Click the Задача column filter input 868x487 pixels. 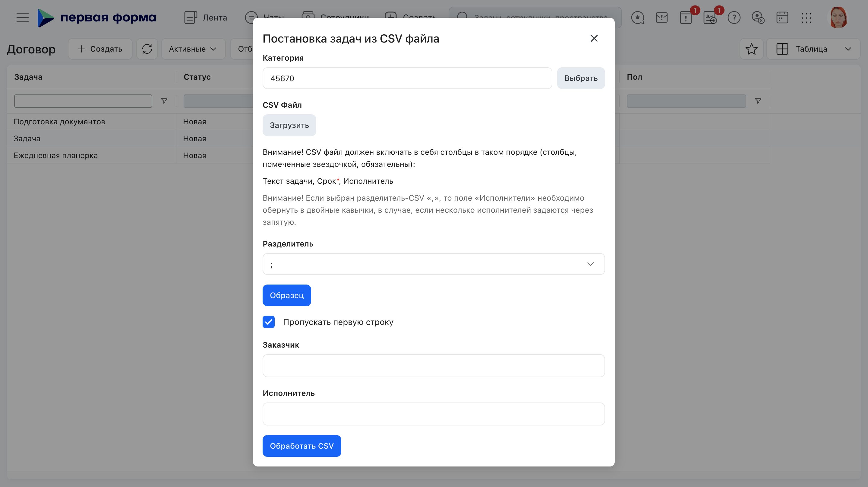pos(83,101)
